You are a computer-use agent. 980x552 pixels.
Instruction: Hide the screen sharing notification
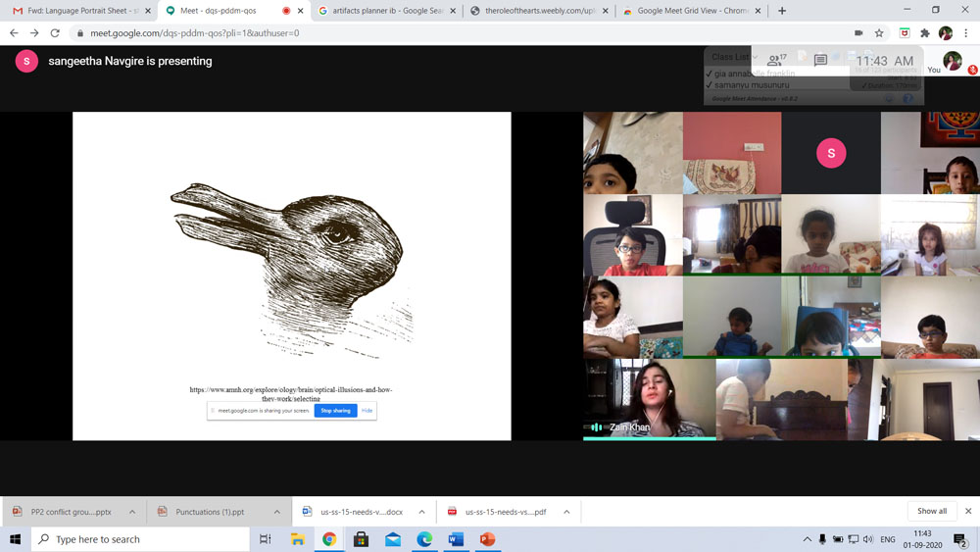[367, 411]
